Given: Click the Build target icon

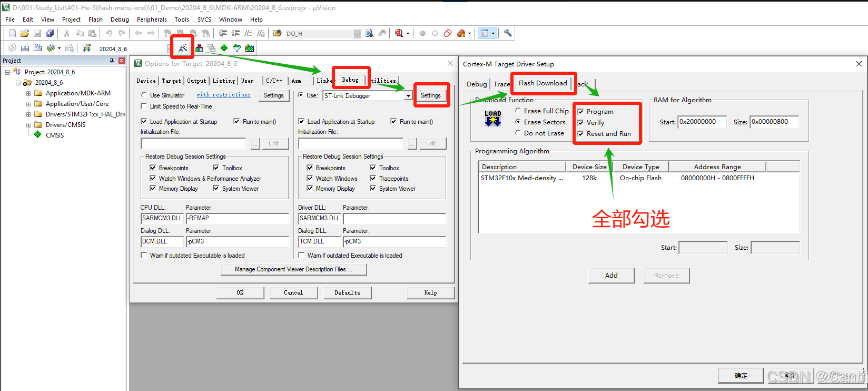Looking at the screenshot, I should pyautogui.click(x=25, y=48).
